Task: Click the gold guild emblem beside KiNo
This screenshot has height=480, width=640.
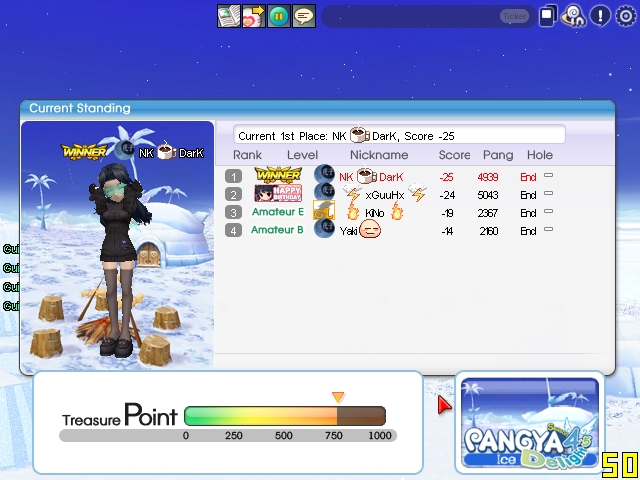Action: 324,211
